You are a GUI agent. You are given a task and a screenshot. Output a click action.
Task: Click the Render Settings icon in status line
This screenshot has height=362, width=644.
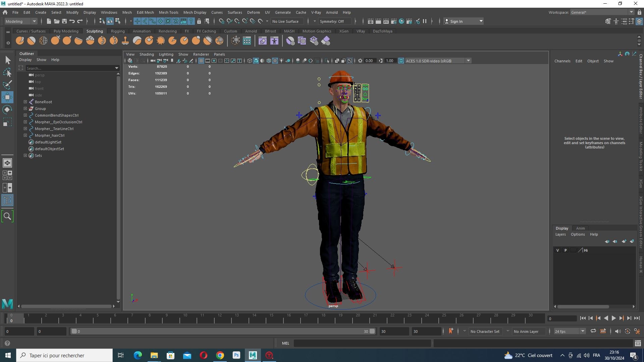(x=393, y=21)
